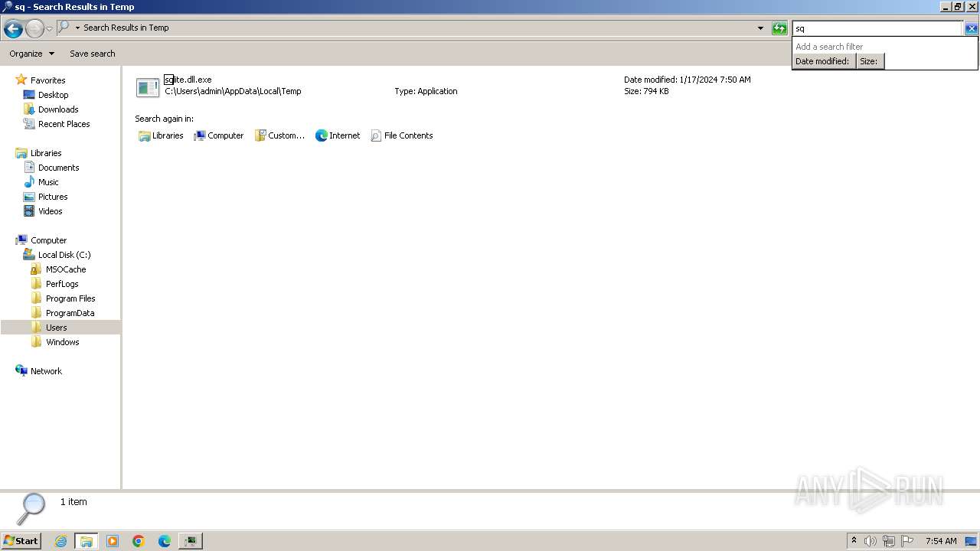Open Desktop under Favorites
This screenshot has height=551, width=980.
pos(53,95)
